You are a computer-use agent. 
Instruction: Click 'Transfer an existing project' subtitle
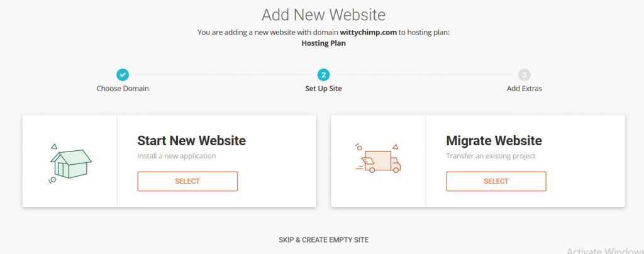point(491,156)
